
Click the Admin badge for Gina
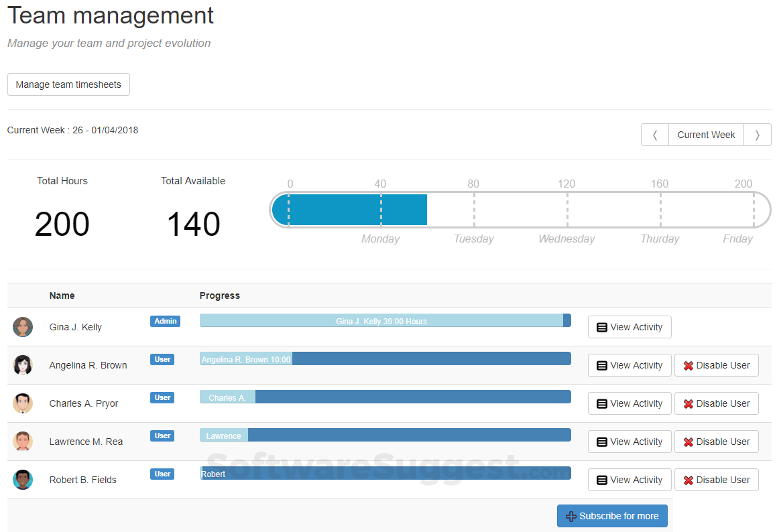click(x=165, y=321)
